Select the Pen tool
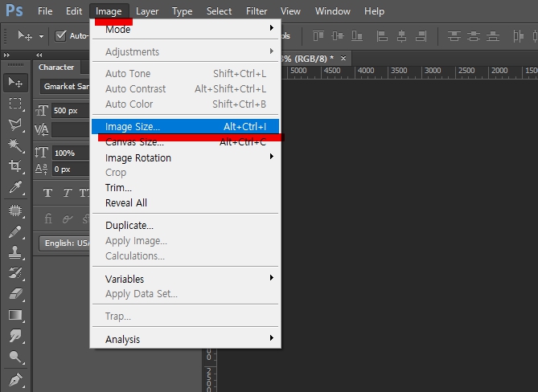This screenshot has width=538, height=392. pyautogui.click(x=15, y=380)
